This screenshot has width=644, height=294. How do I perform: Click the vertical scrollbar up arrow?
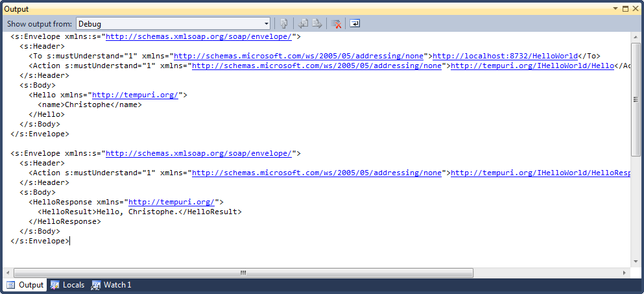click(636, 36)
